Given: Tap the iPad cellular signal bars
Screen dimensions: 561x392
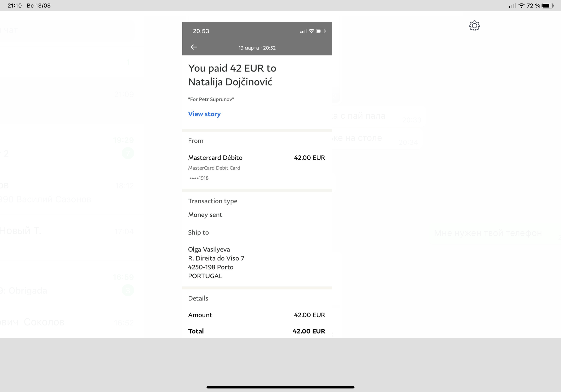Looking at the screenshot, I should 512,6.
